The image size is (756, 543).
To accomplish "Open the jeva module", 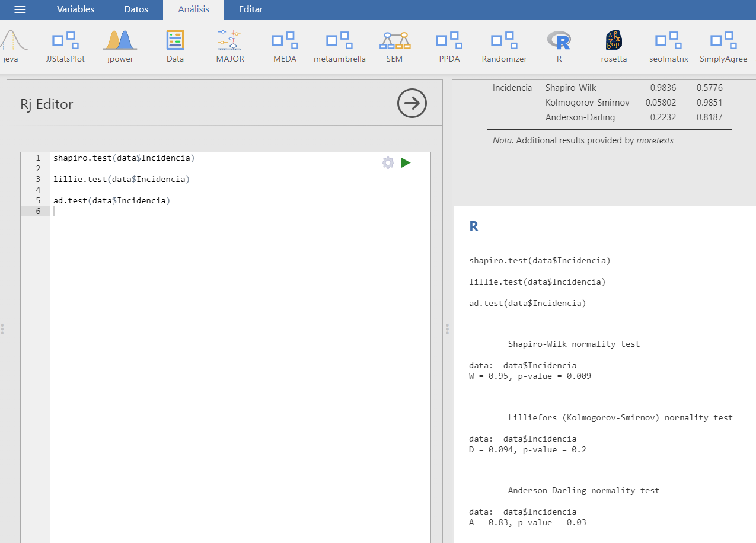I will pos(12,46).
